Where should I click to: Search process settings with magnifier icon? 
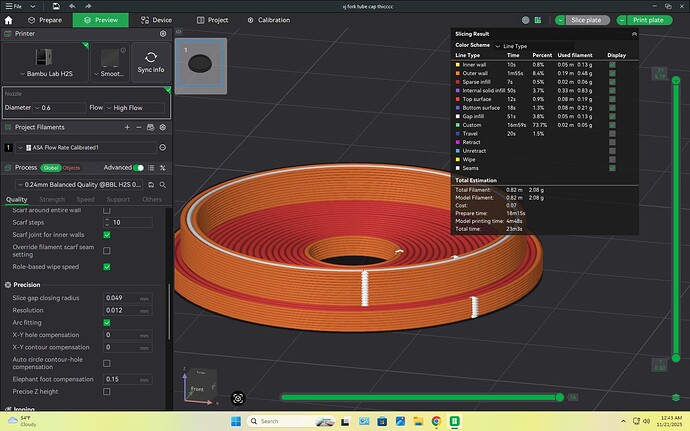click(162, 185)
